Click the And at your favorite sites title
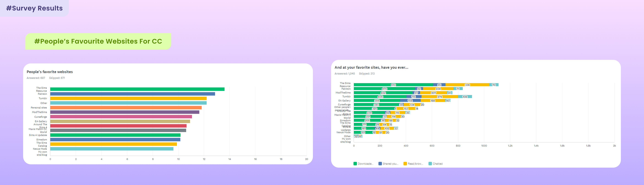This screenshot has height=185, width=644. [371, 67]
